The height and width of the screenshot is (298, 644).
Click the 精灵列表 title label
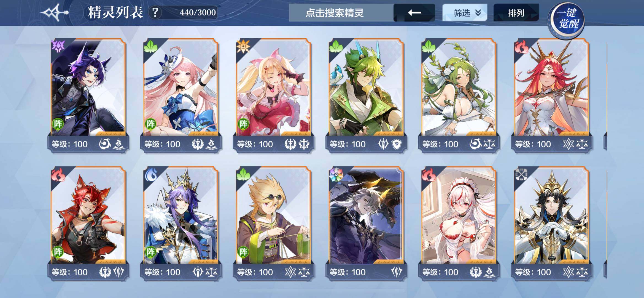pos(115,13)
